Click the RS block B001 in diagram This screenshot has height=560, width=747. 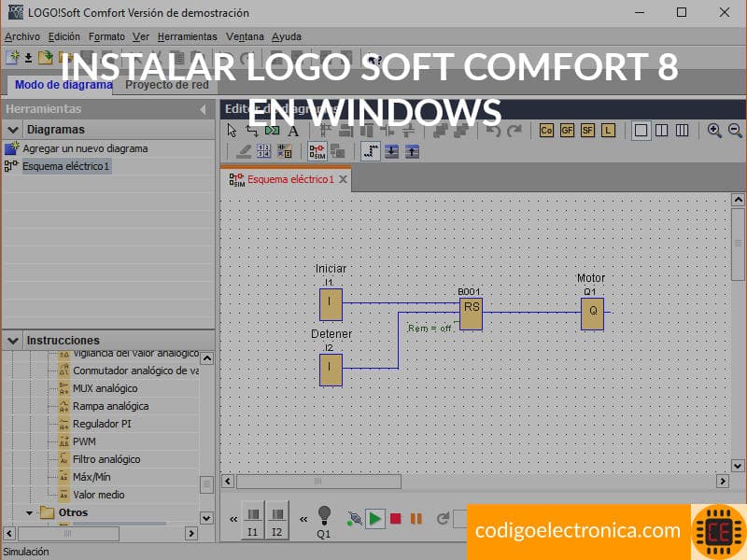tap(471, 314)
